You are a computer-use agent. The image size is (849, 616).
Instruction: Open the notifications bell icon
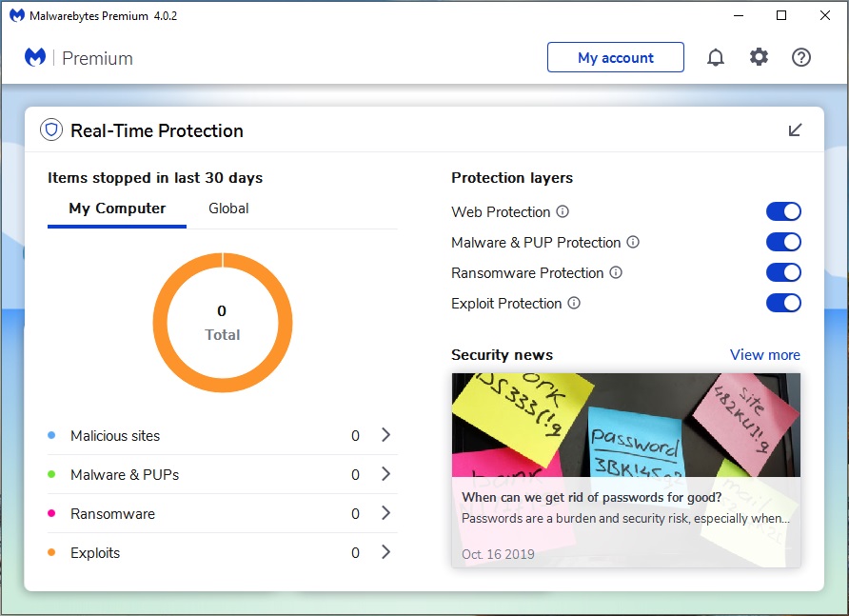click(x=715, y=57)
